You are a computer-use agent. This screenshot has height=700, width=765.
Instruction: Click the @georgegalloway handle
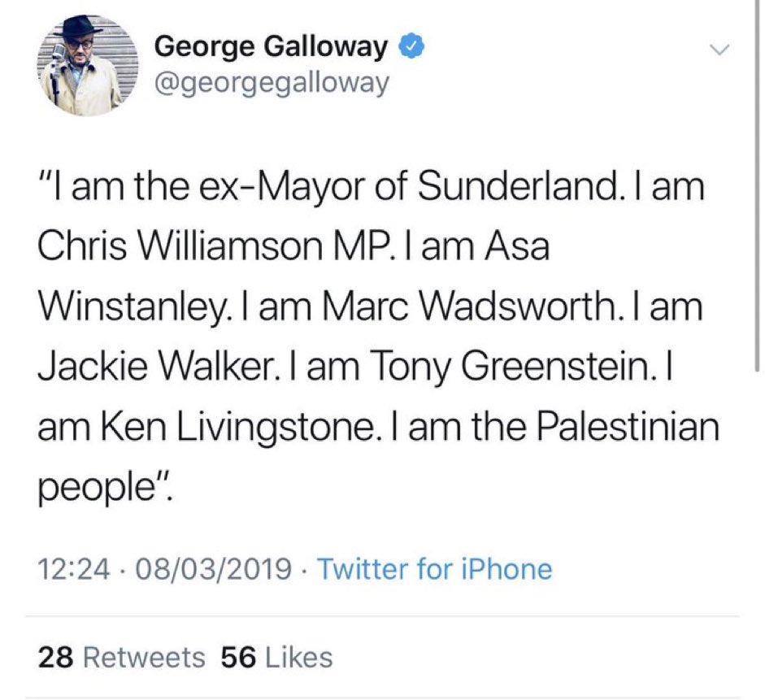pos(272,83)
